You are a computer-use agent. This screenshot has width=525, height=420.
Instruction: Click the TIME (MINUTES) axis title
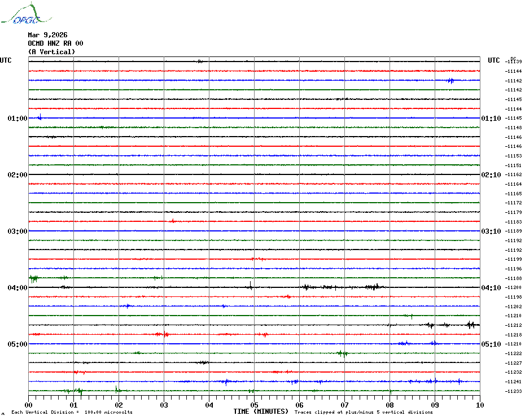[261, 412]
